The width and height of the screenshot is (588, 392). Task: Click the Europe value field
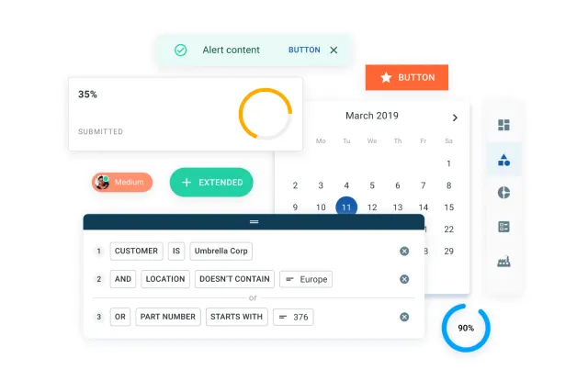coord(306,279)
